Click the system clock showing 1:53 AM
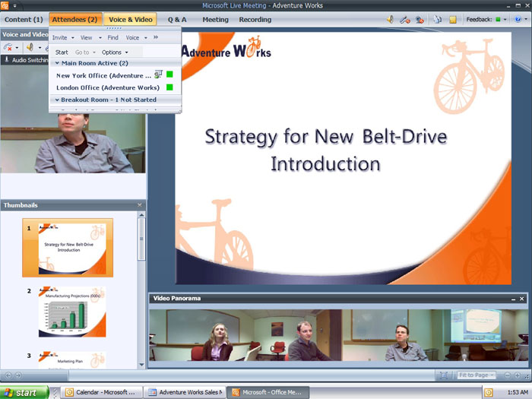 (518, 393)
